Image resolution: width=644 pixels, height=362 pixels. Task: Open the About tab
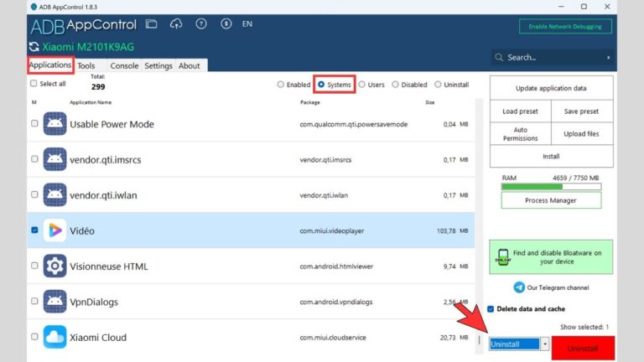pos(189,65)
